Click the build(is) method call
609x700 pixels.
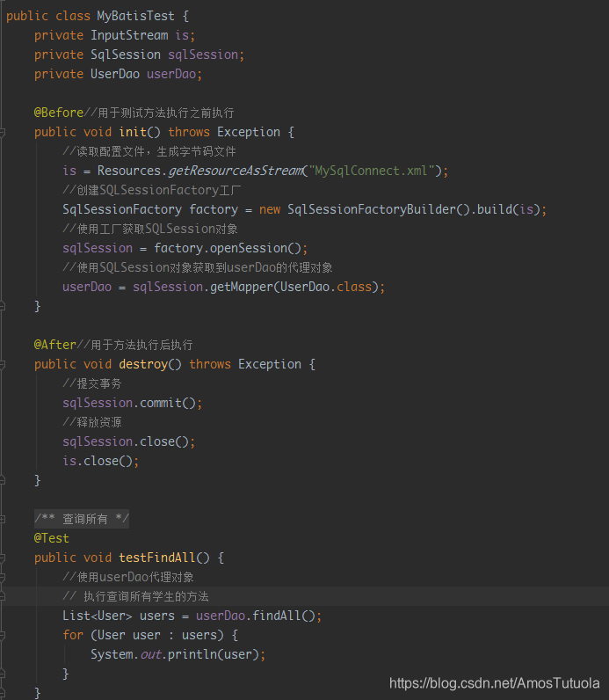coord(508,209)
